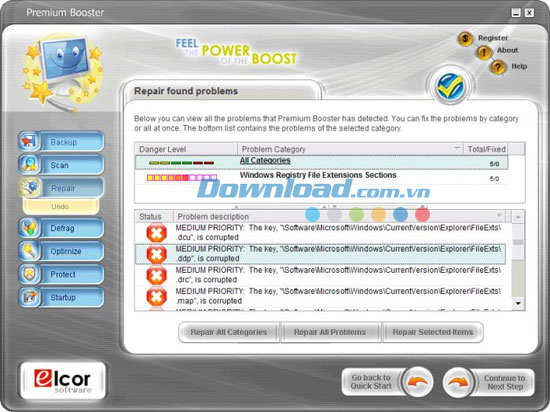Select the Scan magnifier icon
The height and width of the screenshot is (412, 550).
pos(28,165)
